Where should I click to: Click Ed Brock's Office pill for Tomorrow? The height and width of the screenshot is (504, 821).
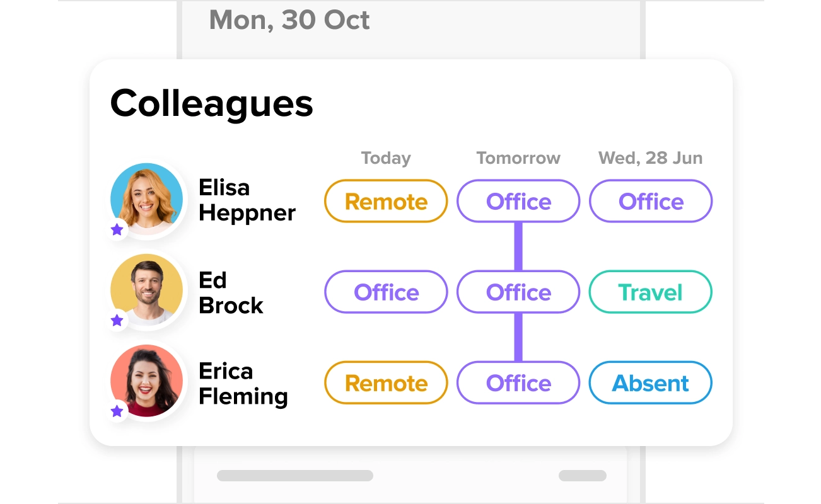click(518, 292)
